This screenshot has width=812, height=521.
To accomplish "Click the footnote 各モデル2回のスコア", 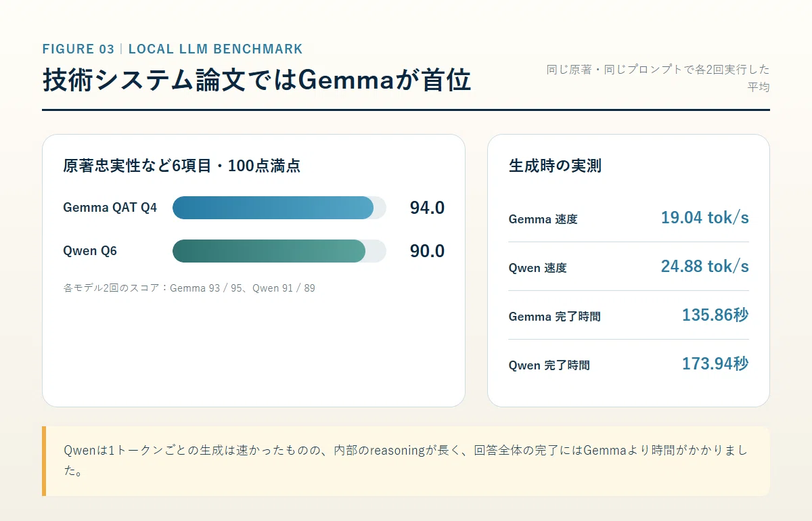I will [x=189, y=288].
